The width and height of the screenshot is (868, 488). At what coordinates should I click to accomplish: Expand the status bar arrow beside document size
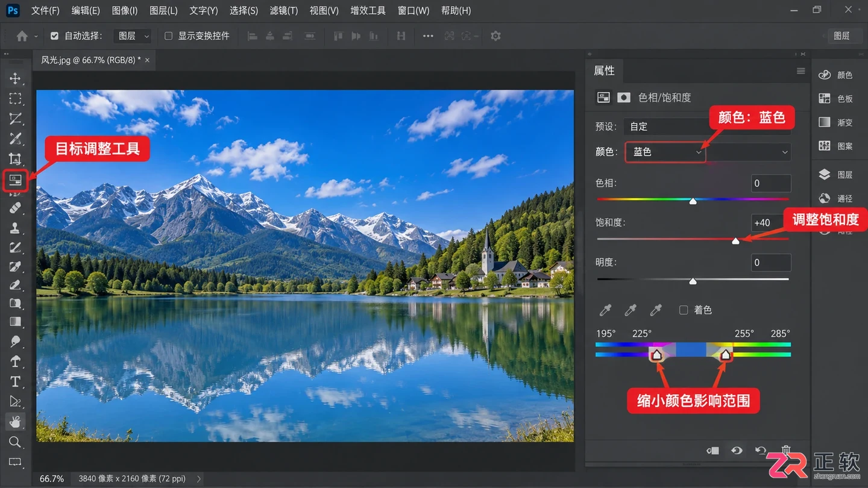pos(199,479)
